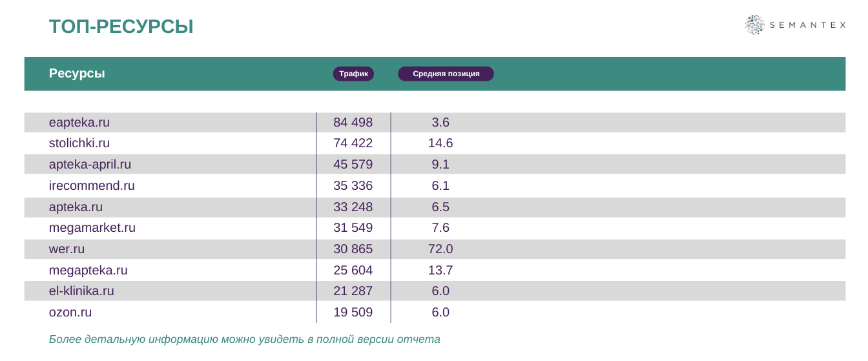This screenshot has width=868, height=361.
Task: Select the 19 509 traffic value
Action: 353,313
